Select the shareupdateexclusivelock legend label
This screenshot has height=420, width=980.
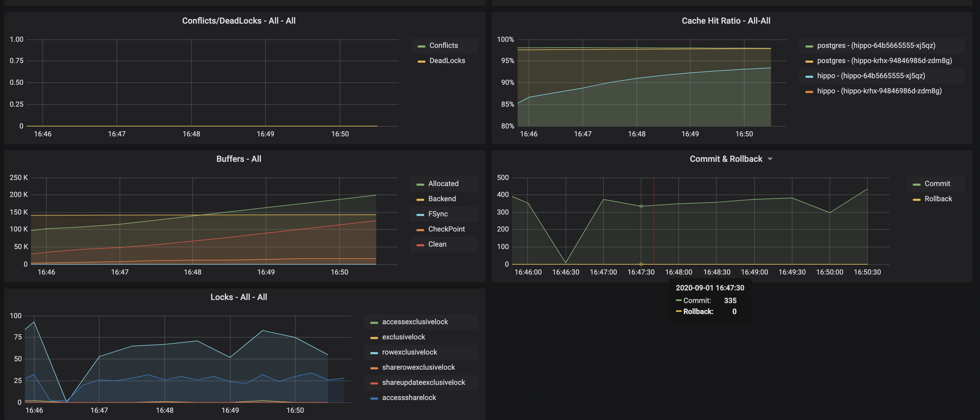424,382
